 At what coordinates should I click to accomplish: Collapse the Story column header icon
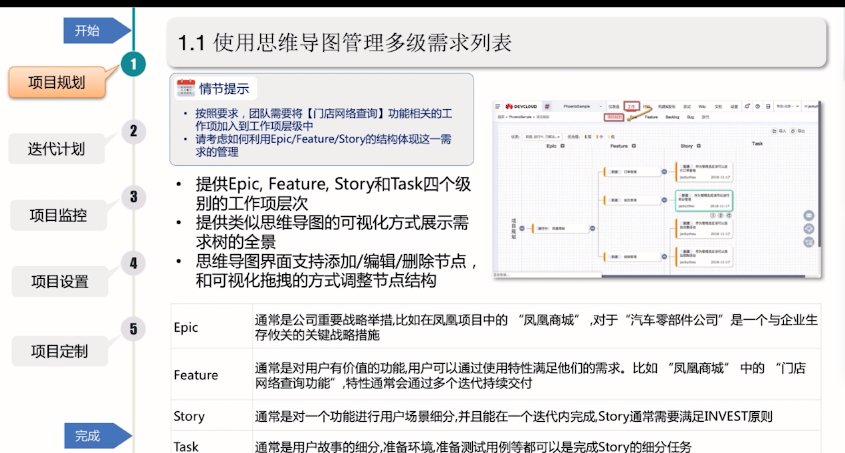(698, 146)
